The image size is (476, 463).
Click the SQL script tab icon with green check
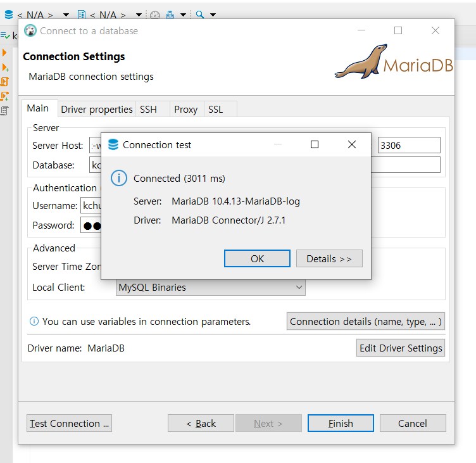click(x=5, y=36)
